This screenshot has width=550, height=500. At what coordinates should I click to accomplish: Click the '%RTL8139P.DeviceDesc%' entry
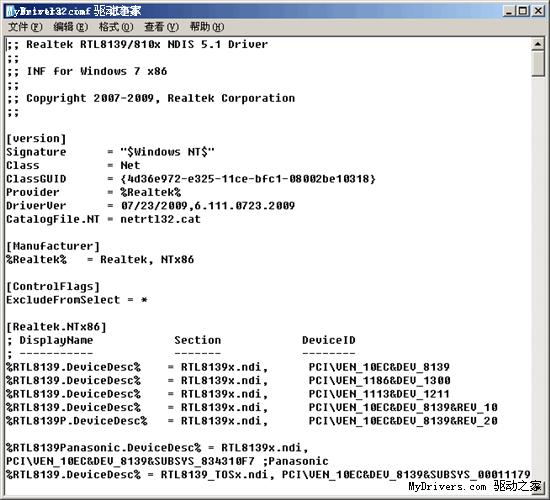(76, 421)
